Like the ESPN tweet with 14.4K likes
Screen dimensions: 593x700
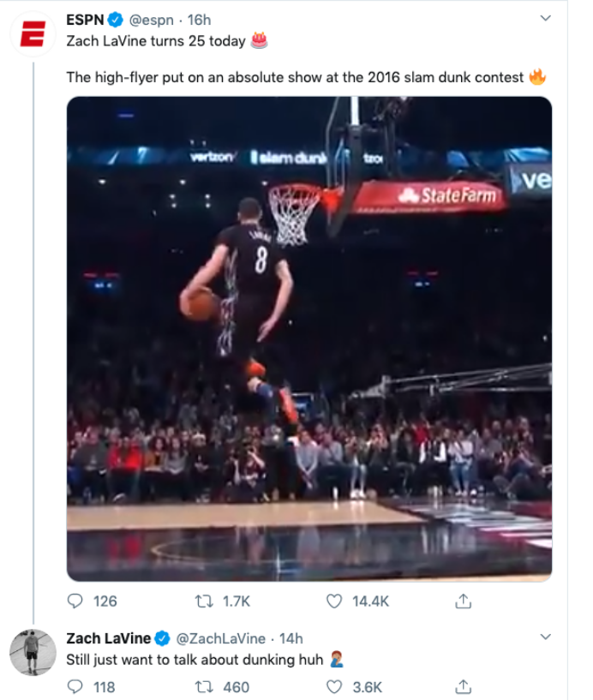334,601
